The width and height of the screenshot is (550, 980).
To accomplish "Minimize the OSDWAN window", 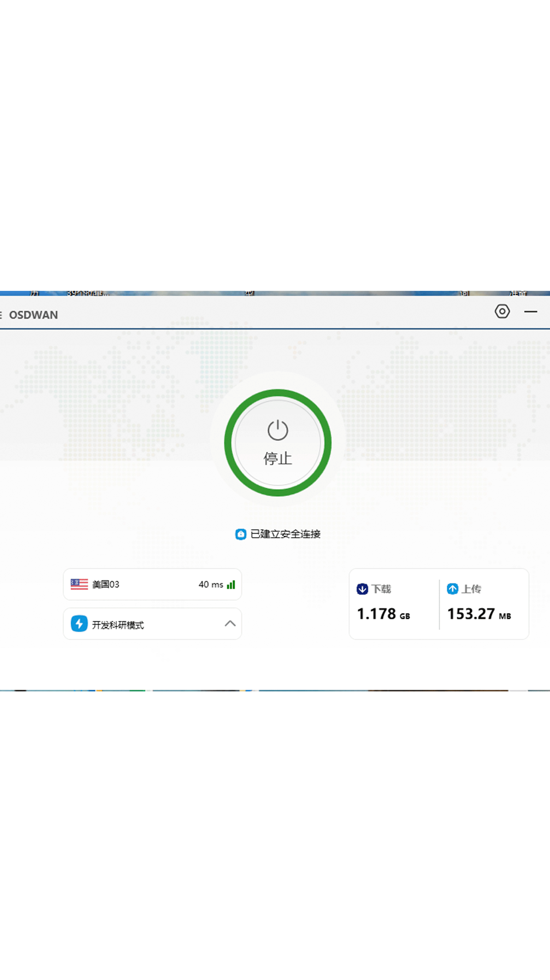I will (531, 311).
